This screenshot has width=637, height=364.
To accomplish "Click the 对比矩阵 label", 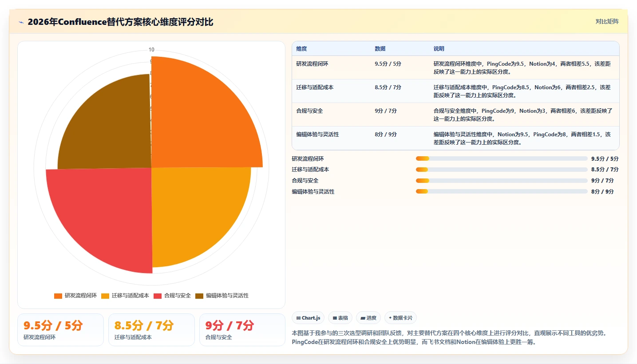I will [607, 21].
